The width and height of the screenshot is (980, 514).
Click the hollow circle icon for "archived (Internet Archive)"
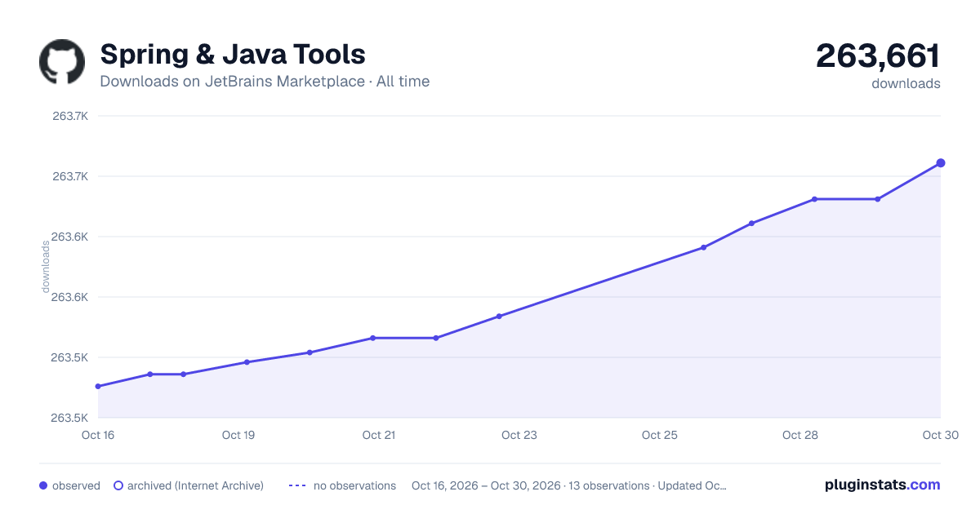[118, 485]
